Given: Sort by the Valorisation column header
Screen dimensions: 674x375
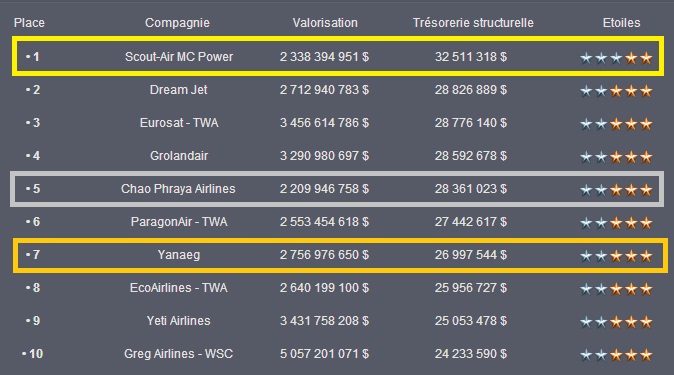Looking at the screenshot, I should (325, 23).
